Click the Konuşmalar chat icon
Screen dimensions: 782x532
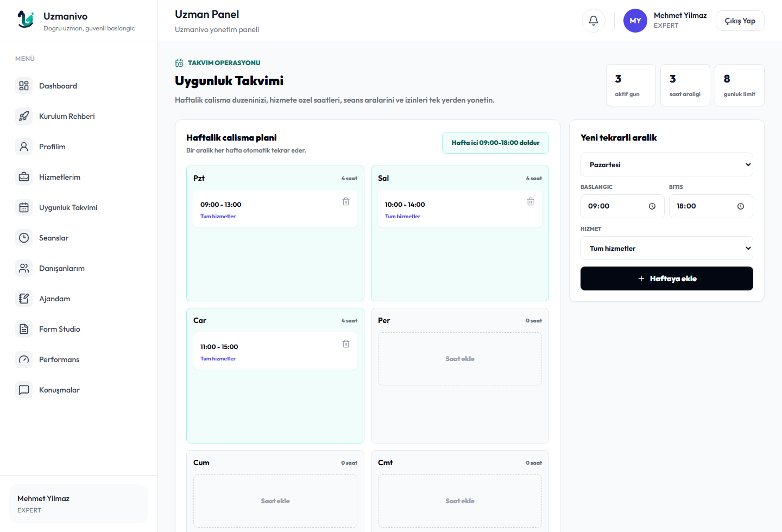click(24, 390)
